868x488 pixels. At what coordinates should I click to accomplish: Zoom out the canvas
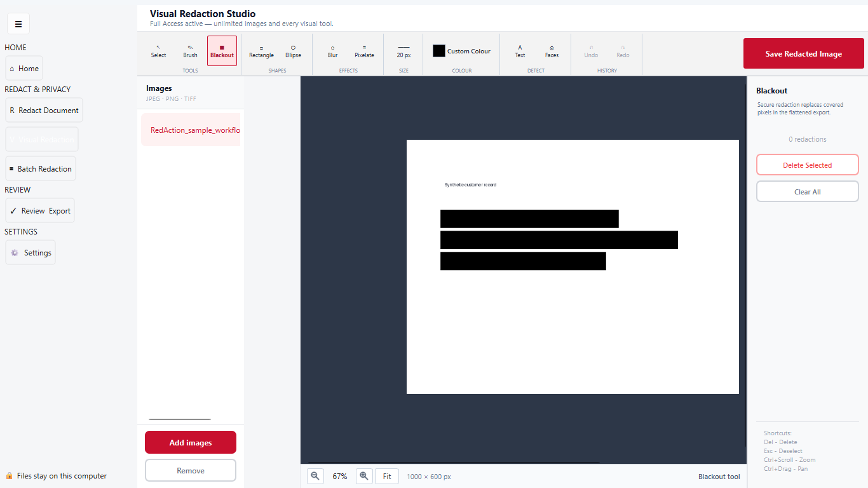(315, 476)
